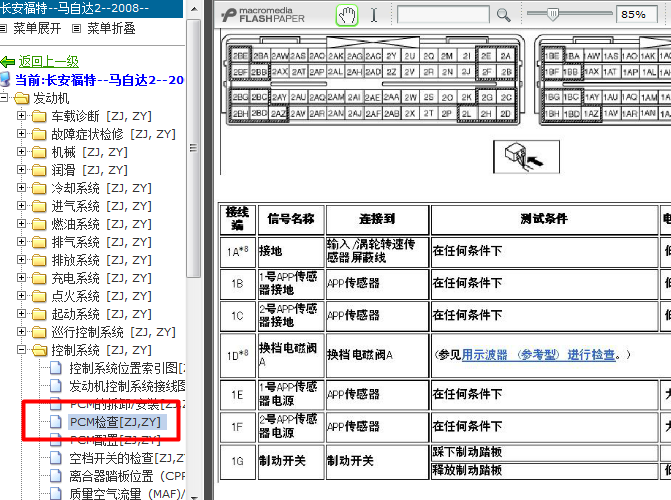This screenshot has width=671, height=500.
Task: Open the 用示波器(参考型)进行检查 link
Action: [538, 354]
